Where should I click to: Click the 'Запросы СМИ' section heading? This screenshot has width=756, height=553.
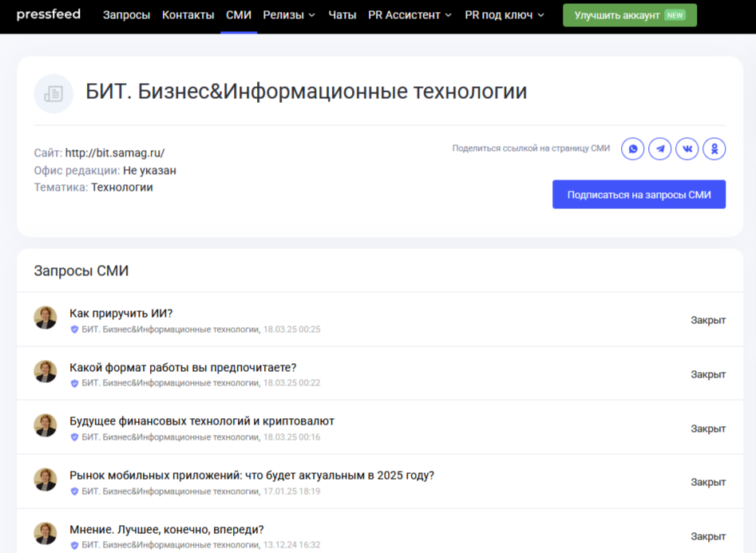click(81, 271)
